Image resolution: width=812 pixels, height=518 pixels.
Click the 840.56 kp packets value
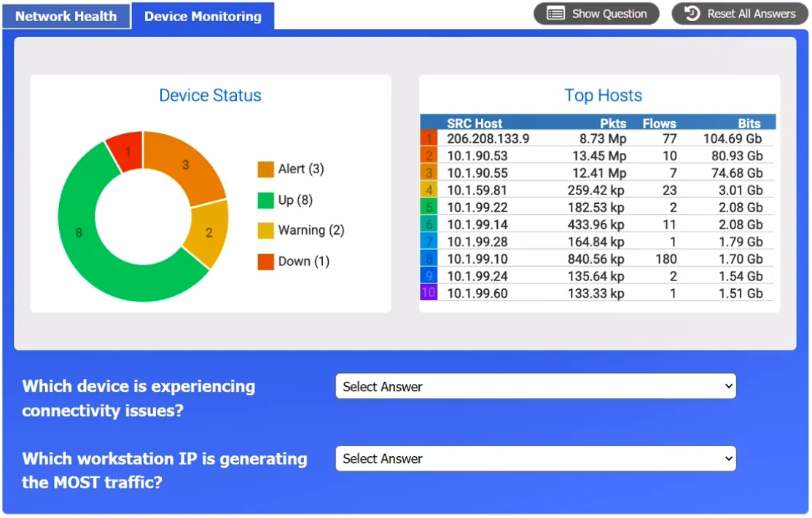[596, 259]
